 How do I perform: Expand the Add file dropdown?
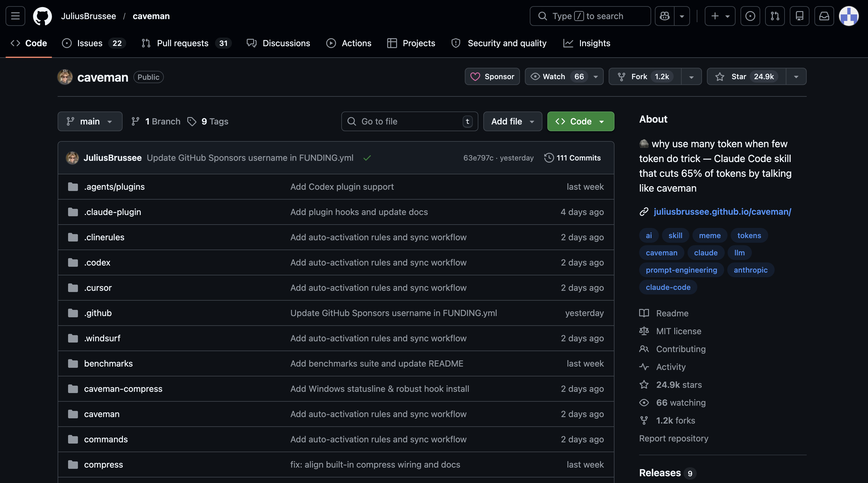[512, 121]
